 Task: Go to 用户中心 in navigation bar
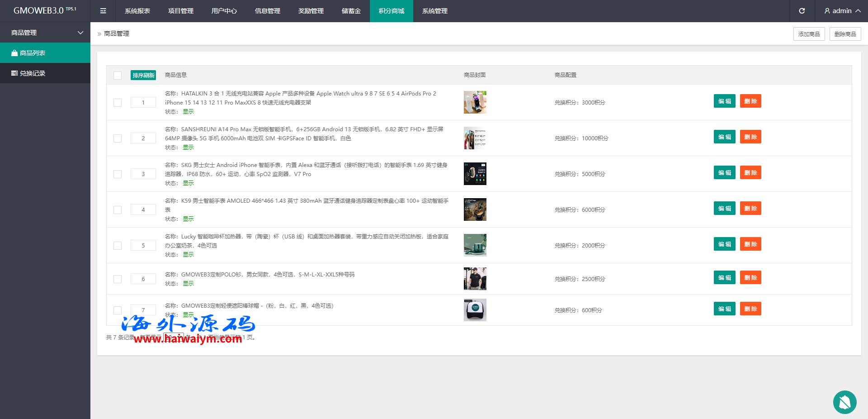click(224, 11)
